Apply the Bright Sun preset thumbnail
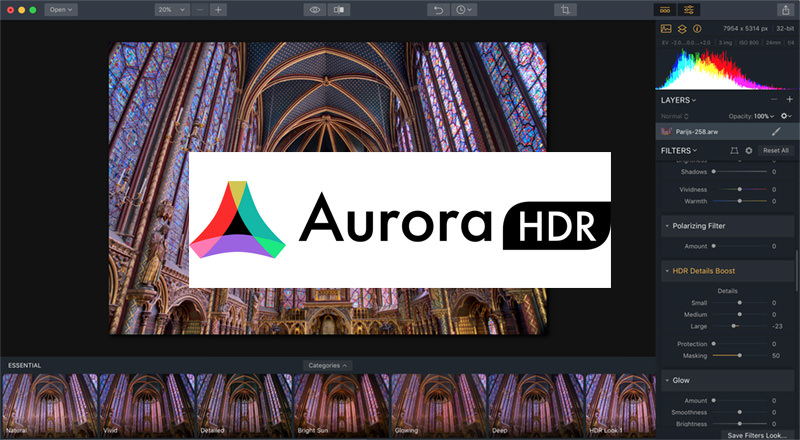Screen dimensions: 800x440 342,405
